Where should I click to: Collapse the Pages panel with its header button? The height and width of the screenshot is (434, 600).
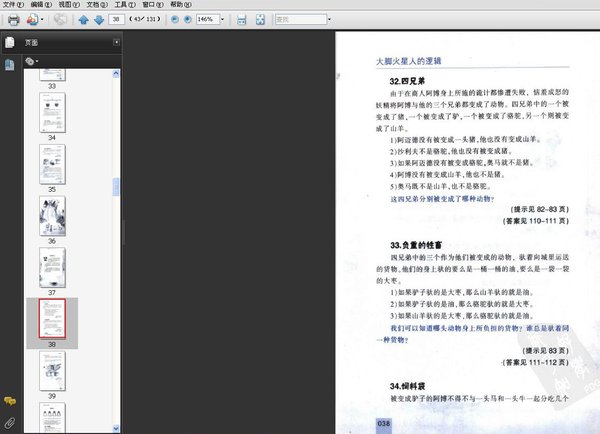[x=115, y=43]
